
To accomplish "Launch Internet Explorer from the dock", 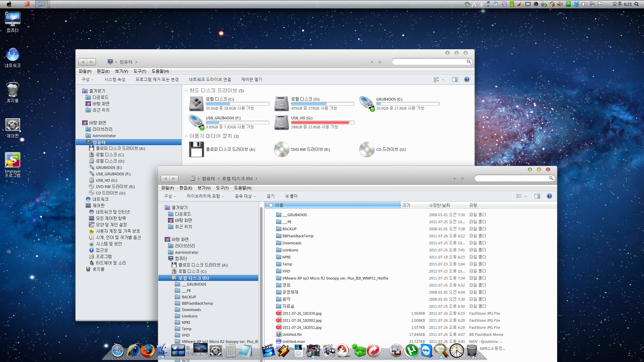I will (x=133, y=351).
